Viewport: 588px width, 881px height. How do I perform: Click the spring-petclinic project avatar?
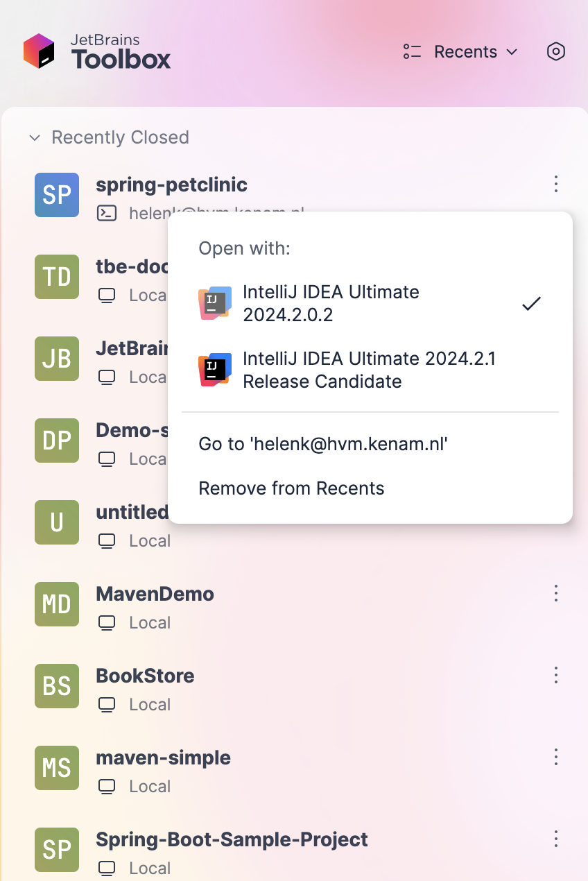pos(56,195)
